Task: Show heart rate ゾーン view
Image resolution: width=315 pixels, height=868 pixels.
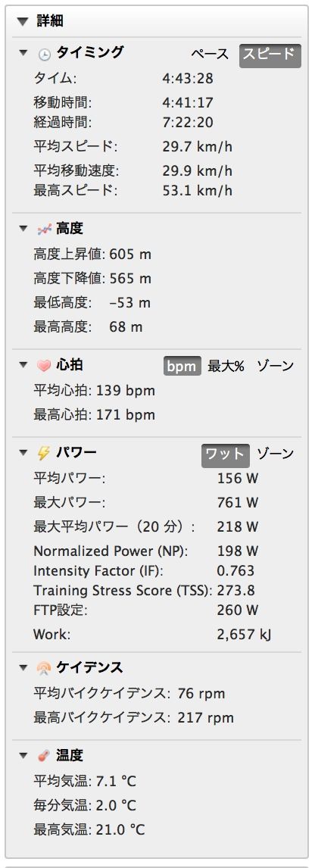Action: pyautogui.click(x=275, y=366)
